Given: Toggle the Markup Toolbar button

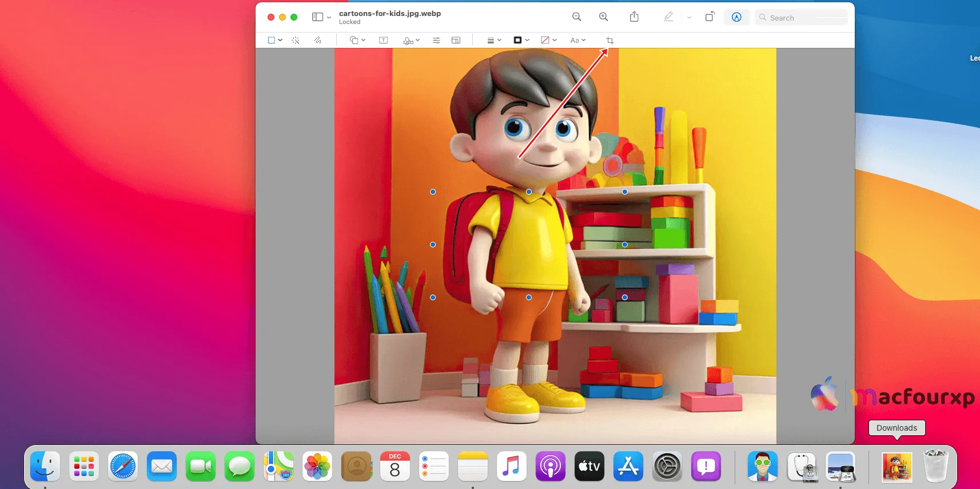Looking at the screenshot, I should tap(737, 17).
